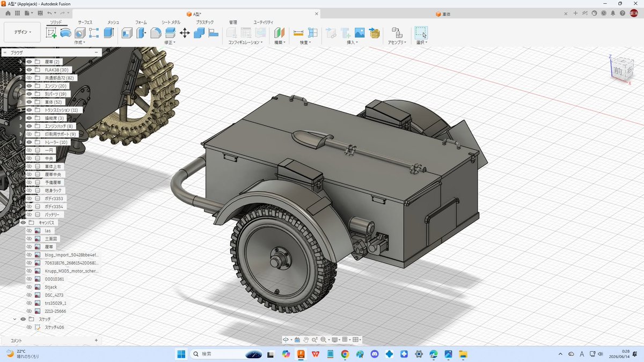Click the Undo arrow icon
The image size is (644, 362).
tap(50, 13)
